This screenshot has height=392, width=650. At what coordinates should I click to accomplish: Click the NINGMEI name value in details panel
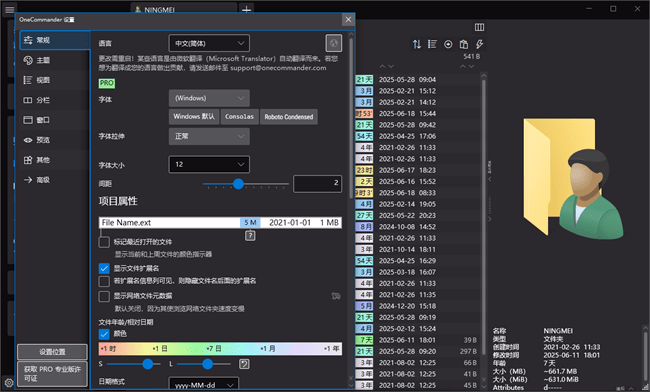(558, 331)
